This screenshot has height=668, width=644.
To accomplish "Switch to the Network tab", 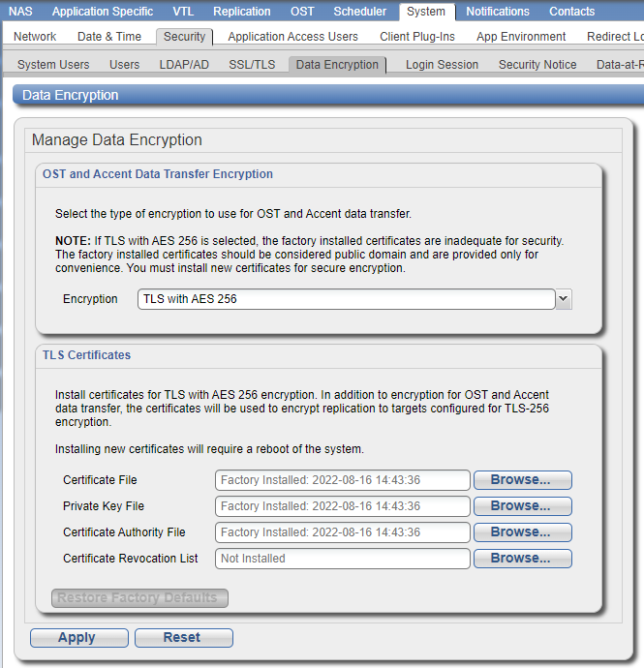I will pos(35,37).
